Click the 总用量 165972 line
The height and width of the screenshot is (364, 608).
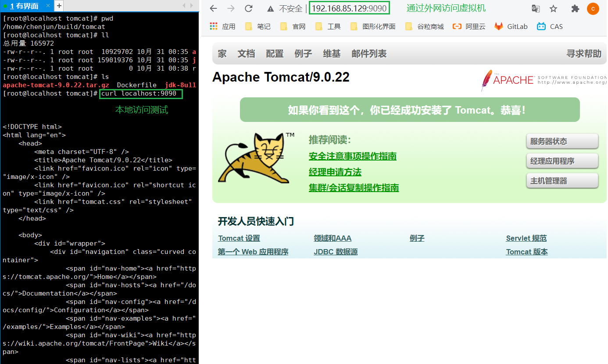tap(29, 43)
